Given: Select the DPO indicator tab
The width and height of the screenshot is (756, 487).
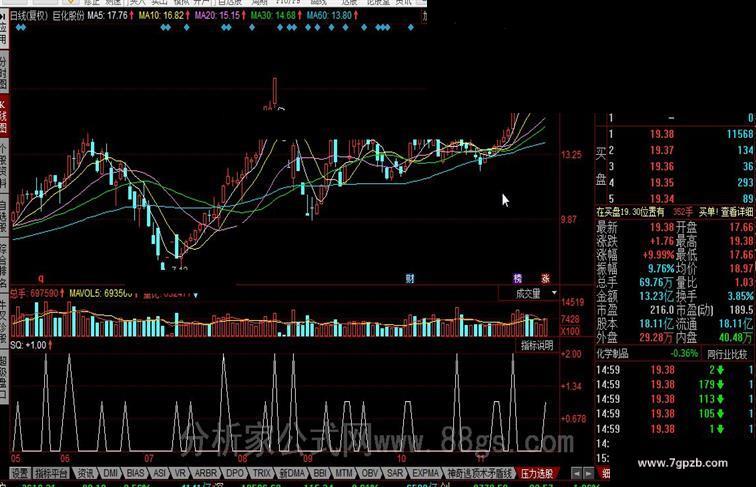Looking at the screenshot, I should (235, 473).
